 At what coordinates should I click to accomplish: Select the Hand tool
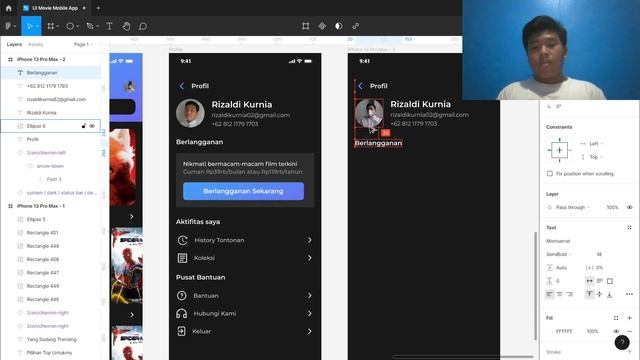coord(126,26)
